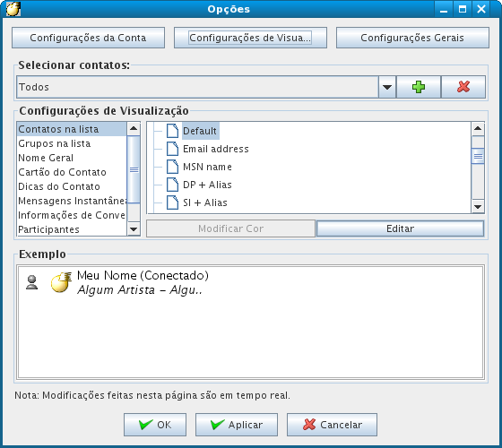Click the document icon beside Default

click(172, 131)
